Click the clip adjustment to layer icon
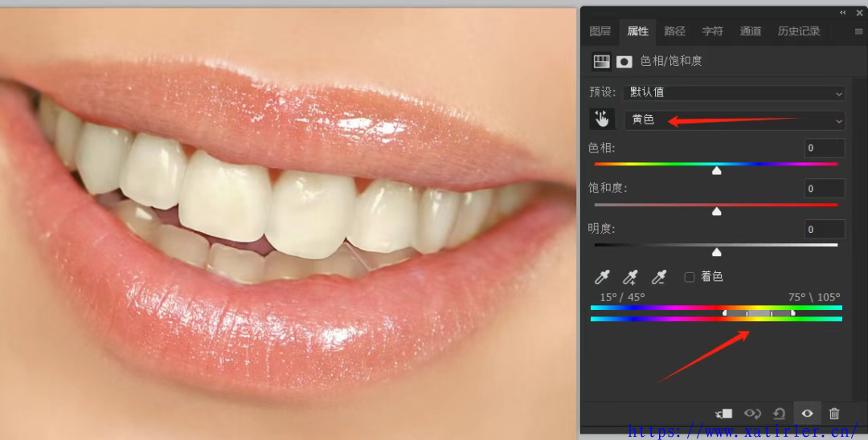Screen dimensions: 868x440 (x=723, y=414)
